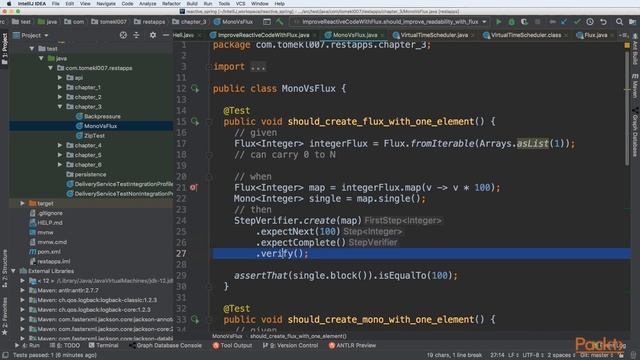Commit changes with the green checkmark icon

[577, 22]
